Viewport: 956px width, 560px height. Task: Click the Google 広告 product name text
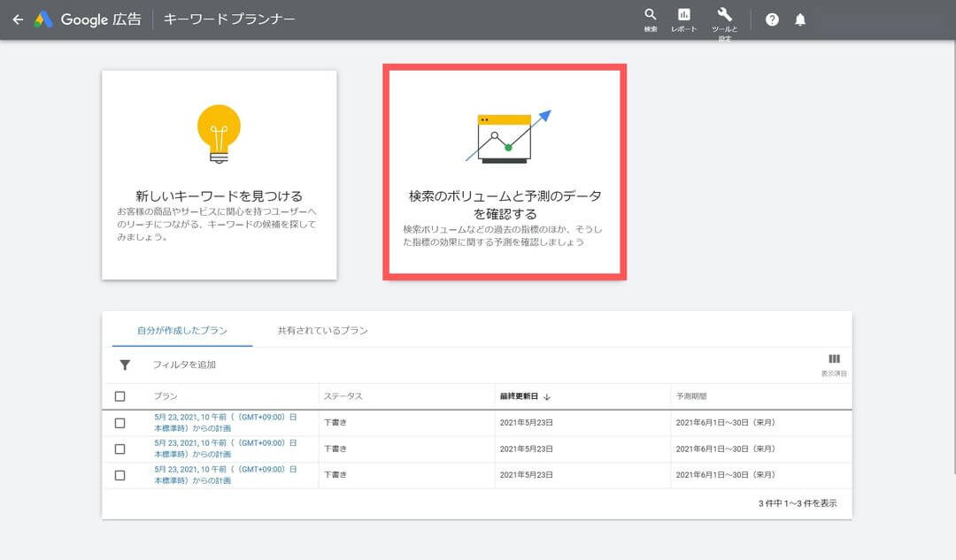click(x=101, y=19)
